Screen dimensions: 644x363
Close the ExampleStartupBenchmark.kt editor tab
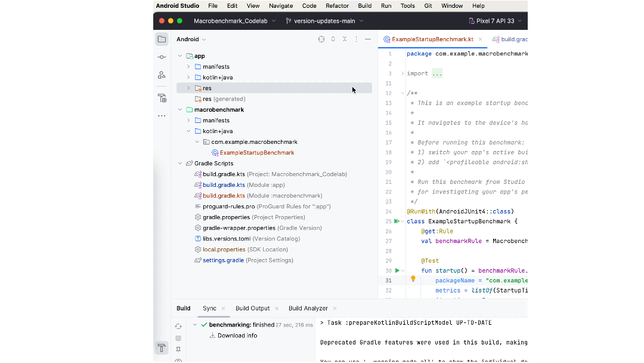coord(481,39)
